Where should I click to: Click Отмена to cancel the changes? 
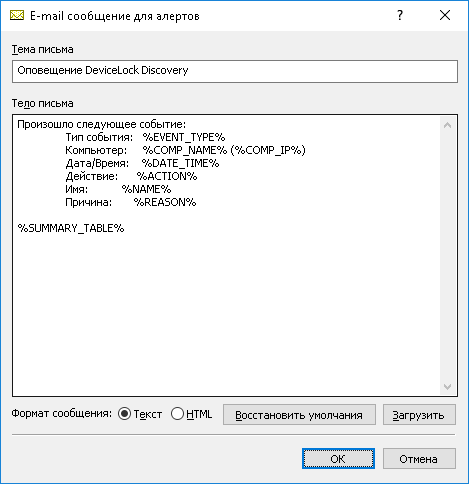click(419, 459)
